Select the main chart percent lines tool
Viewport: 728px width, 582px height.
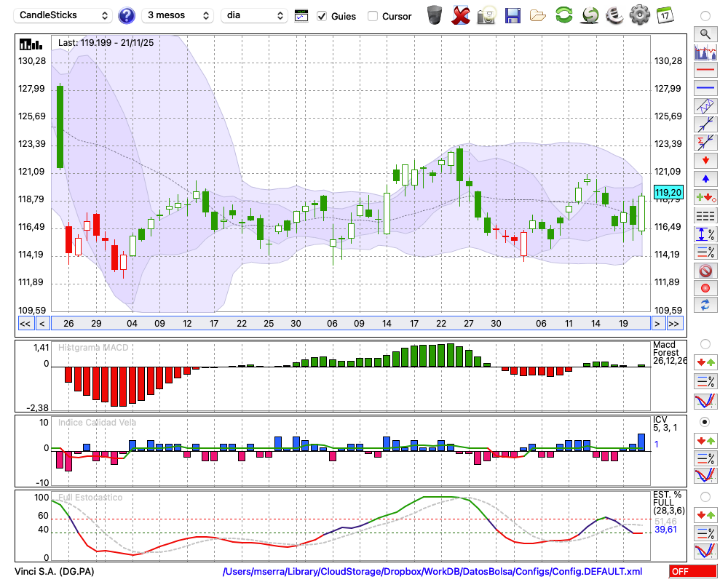(x=705, y=252)
